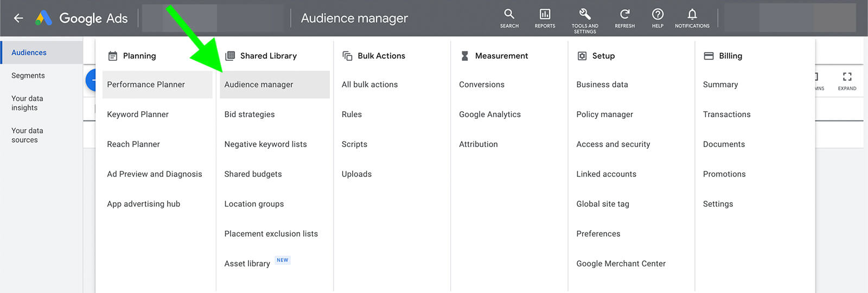
Task: Open billing Settings
Action: [718, 204]
